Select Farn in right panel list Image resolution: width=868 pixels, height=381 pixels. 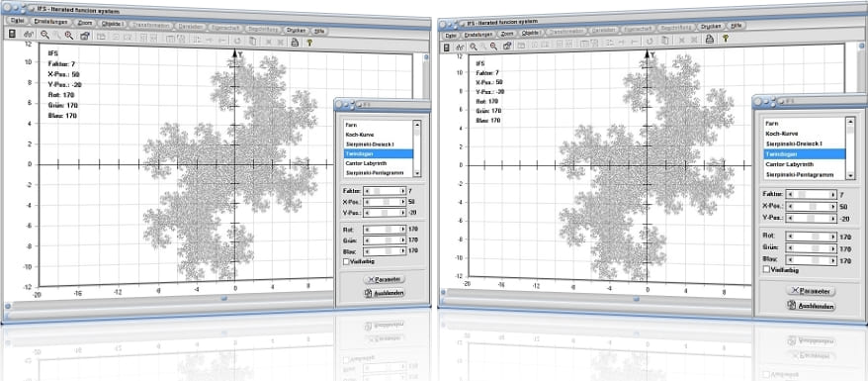point(805,124)
